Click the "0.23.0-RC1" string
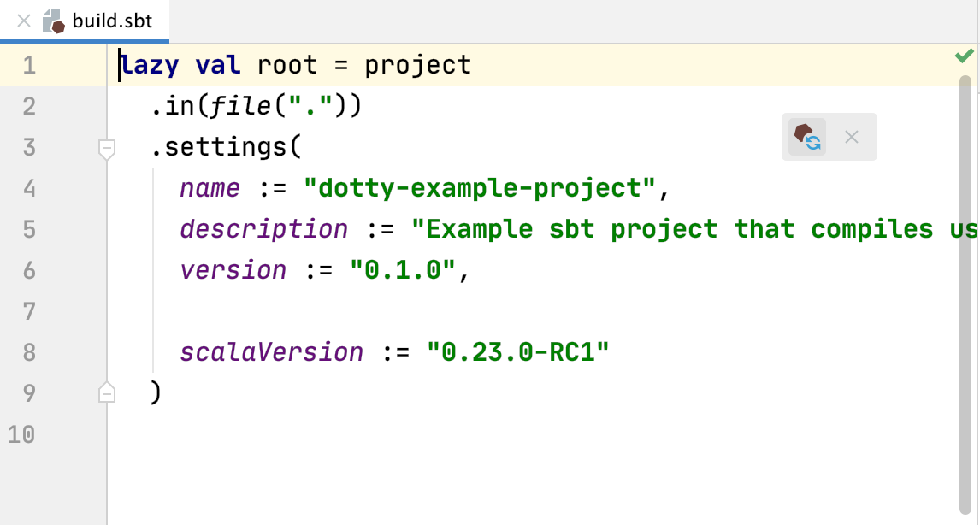Viewport: 980px width, 525px height. (517, 352)
